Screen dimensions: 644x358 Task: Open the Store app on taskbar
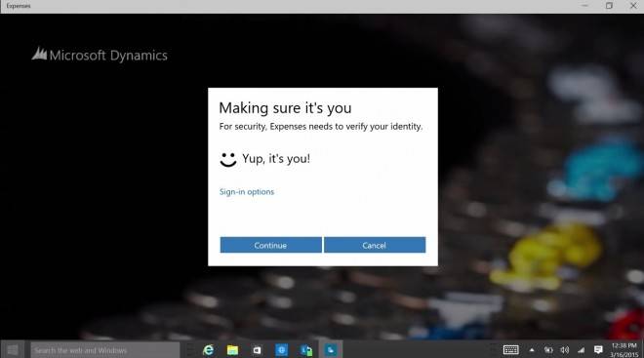click(257, 350)
